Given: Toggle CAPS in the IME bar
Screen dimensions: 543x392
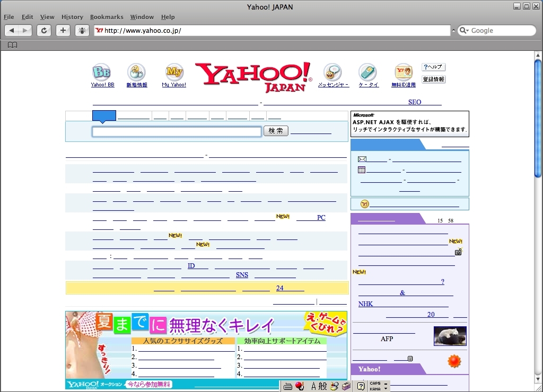Looking at the screenshot, I should pos(375,384).
